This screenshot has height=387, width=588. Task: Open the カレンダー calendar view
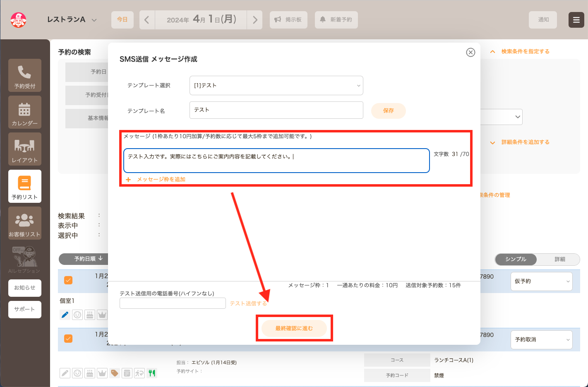coord(25,112)
